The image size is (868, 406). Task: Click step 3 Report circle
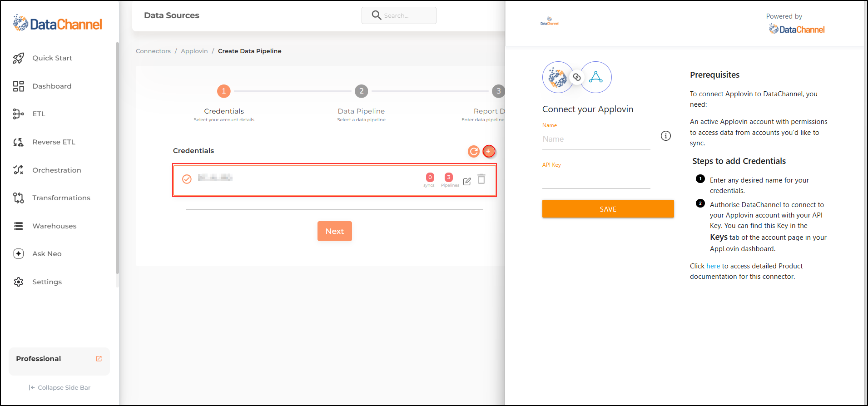498,91
